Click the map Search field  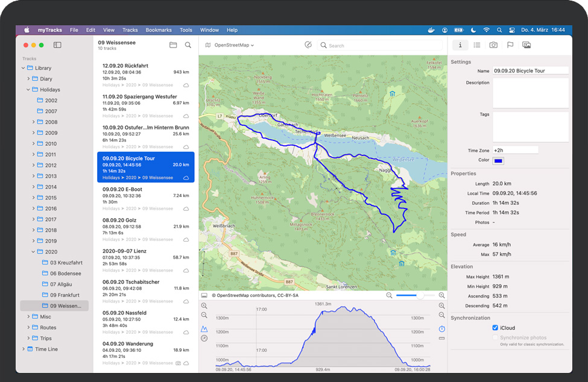(380, 45)
